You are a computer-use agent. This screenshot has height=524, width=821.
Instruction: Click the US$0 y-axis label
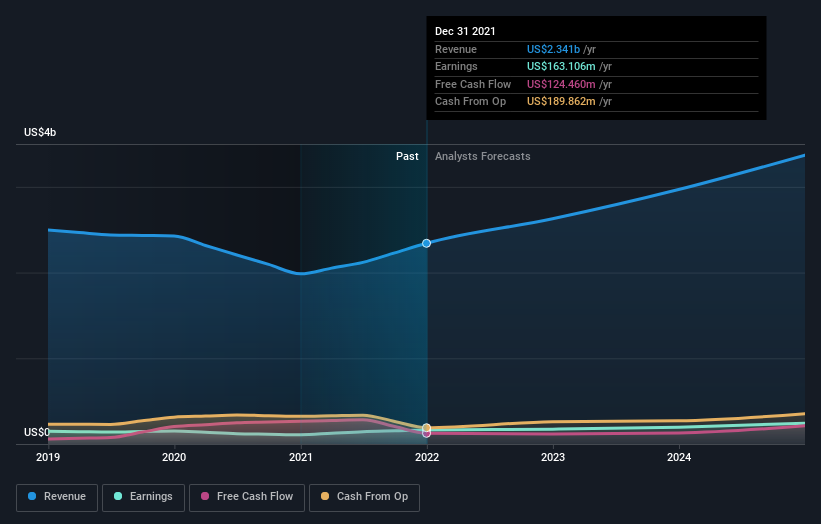tap(37, 432)
